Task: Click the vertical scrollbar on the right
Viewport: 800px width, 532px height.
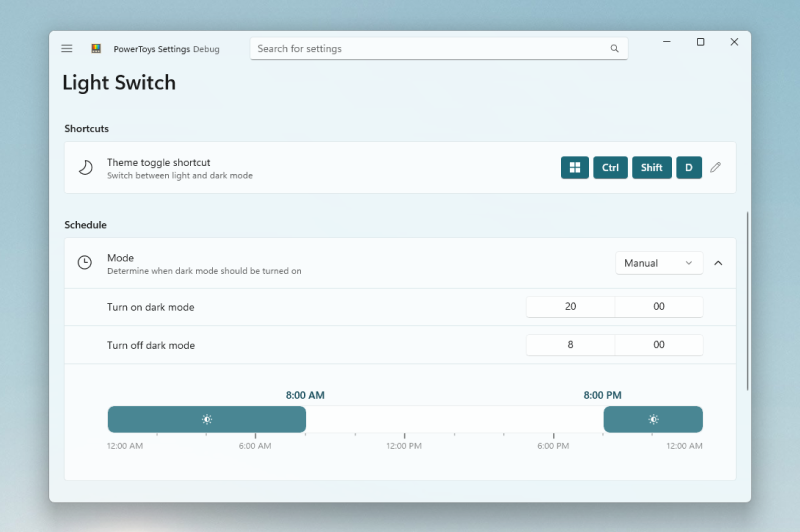Action: [747, 300]
